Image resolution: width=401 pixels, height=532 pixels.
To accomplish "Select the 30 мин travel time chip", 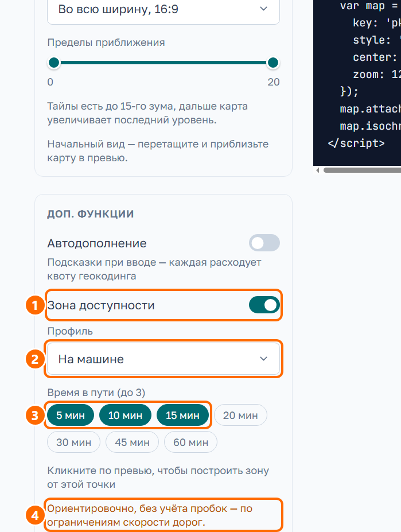I will coord(73,442).
